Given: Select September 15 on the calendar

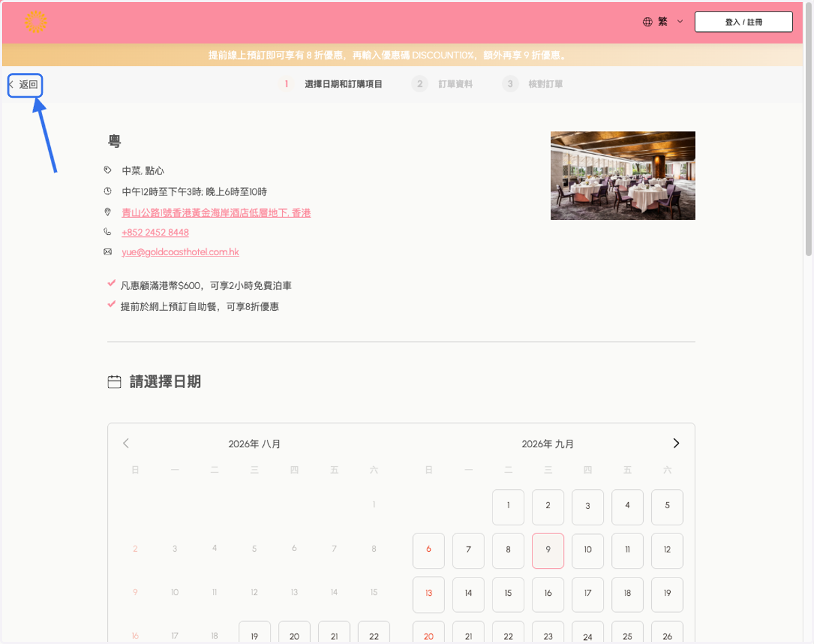Looking at the screenshot, I should point(508,594).
